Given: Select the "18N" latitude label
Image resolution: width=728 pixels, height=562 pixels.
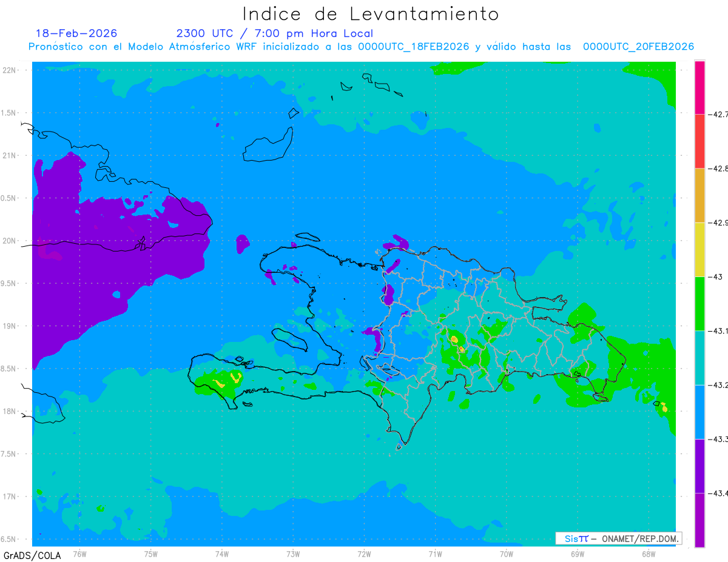Looking at the screenshot, I should click(10, 412).
